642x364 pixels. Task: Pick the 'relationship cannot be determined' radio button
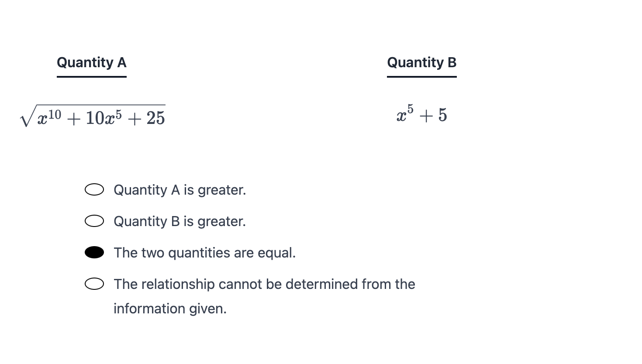coord(94,284)
